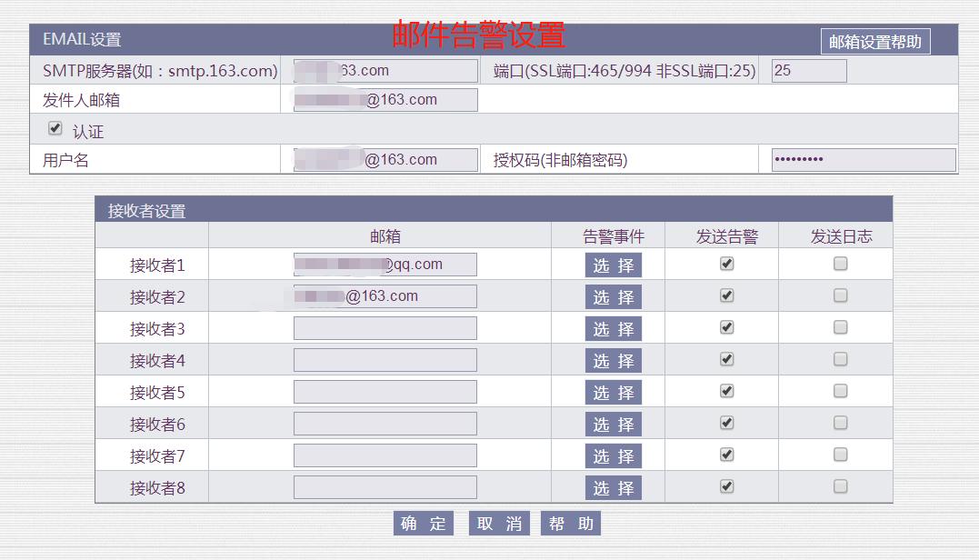Screen dimensions: 979x560
Task: Click the 取消 cancel button
Action: [498, 523]
